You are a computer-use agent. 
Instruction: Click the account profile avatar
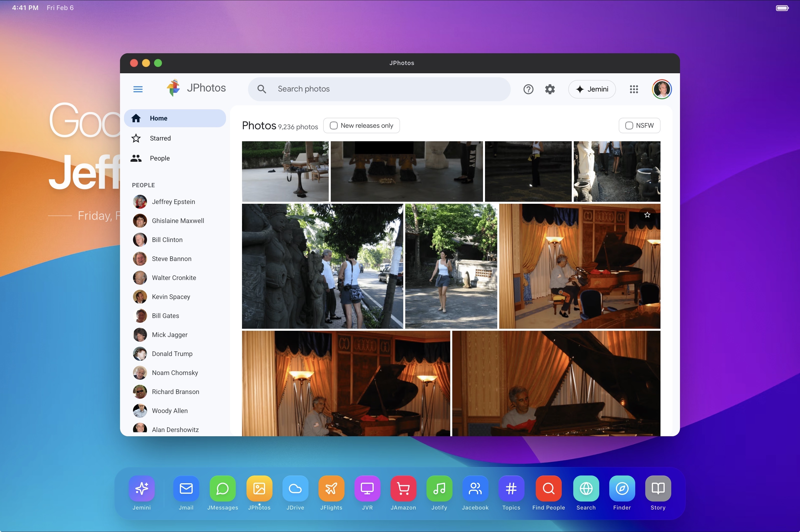661,89
